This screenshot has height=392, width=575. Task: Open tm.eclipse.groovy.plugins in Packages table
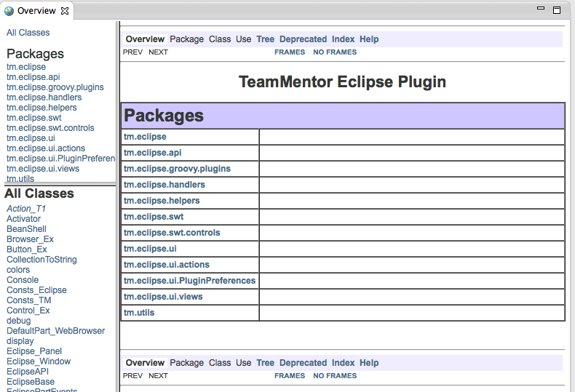tap(177, 169)
